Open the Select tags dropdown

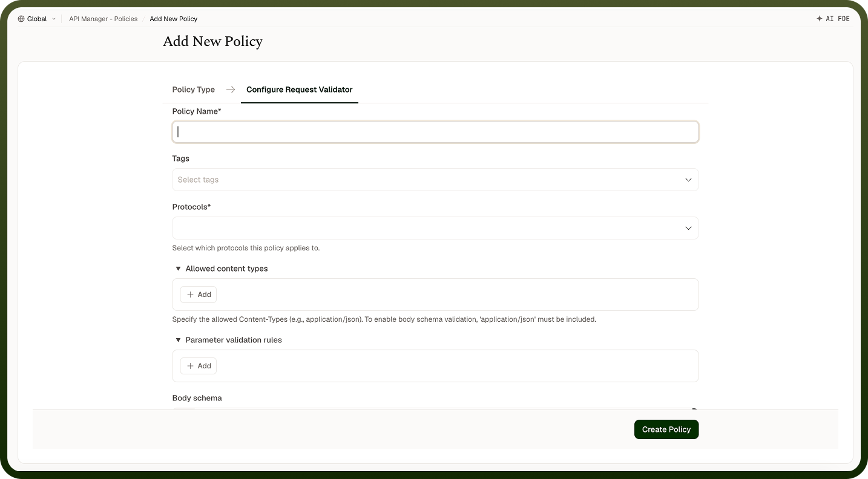[x=435, y=180]
